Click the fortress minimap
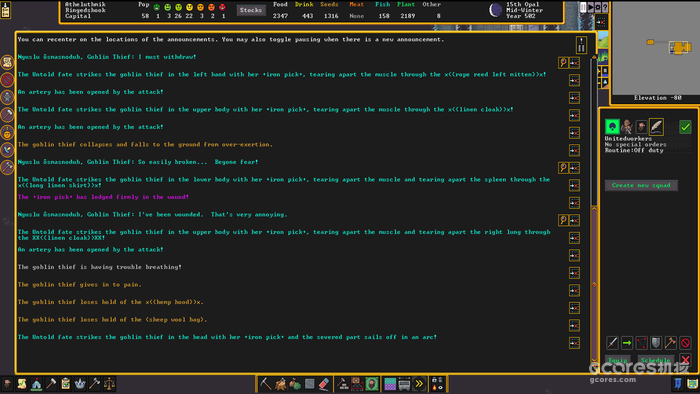 [x=655, y=48]
